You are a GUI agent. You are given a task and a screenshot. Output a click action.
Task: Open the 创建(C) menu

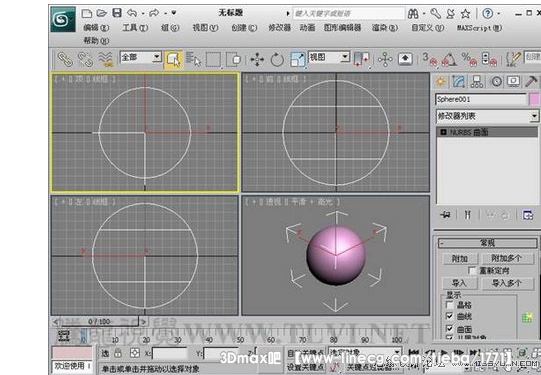click(244, 28)
